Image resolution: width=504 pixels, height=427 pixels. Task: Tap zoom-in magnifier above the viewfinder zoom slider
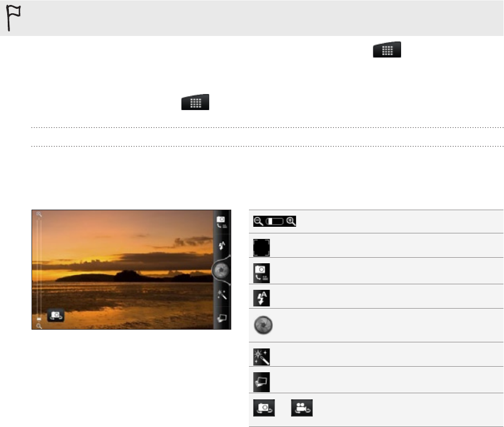39,214
